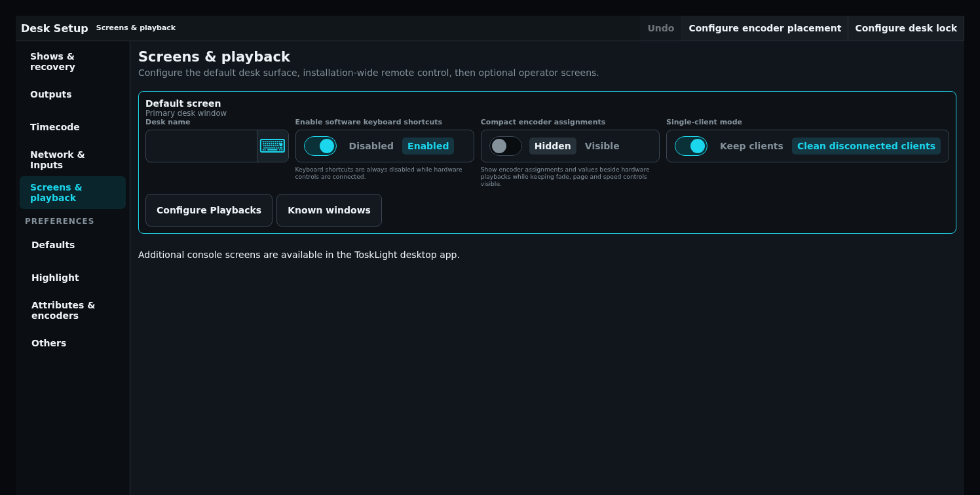The image size is (980, 495).
Task: Open the Known windows list
Action: pos(329,210)
